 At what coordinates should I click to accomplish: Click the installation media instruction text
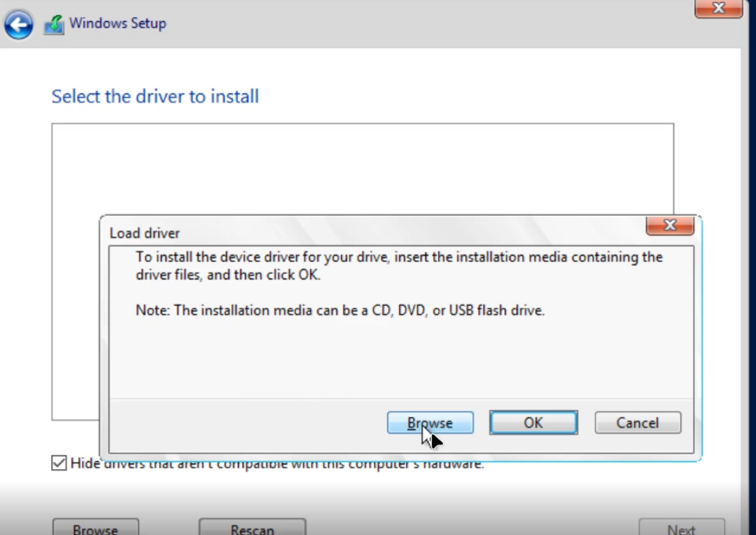pyautogui.click(x=399, y=265)
